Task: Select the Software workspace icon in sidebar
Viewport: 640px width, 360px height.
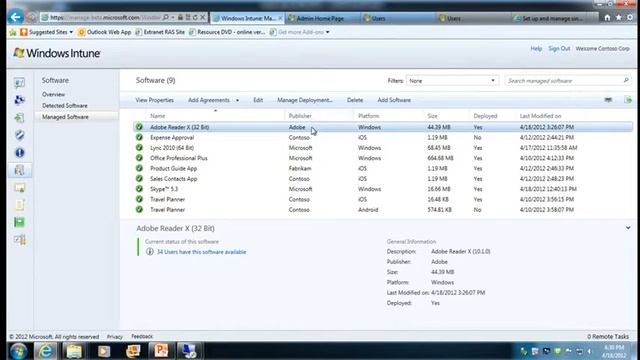Action: 19,170
